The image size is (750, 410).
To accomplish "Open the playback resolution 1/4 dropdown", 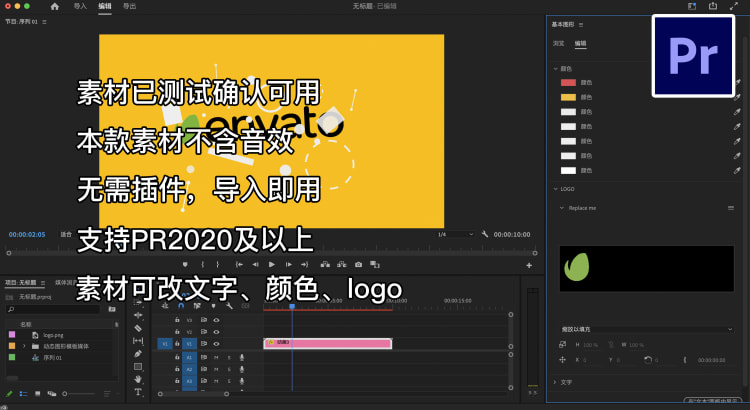I will (x=455, y=234).
